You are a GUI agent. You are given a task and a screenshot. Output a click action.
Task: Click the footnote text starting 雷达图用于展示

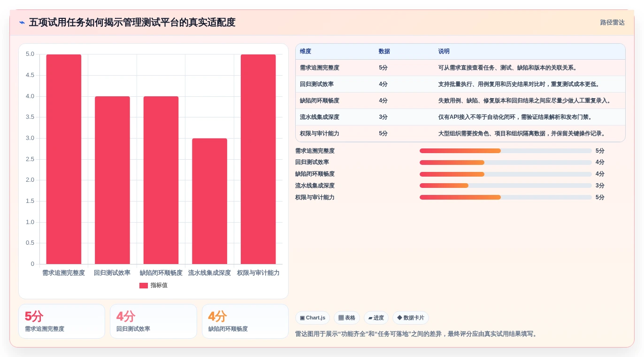(417, 334)
